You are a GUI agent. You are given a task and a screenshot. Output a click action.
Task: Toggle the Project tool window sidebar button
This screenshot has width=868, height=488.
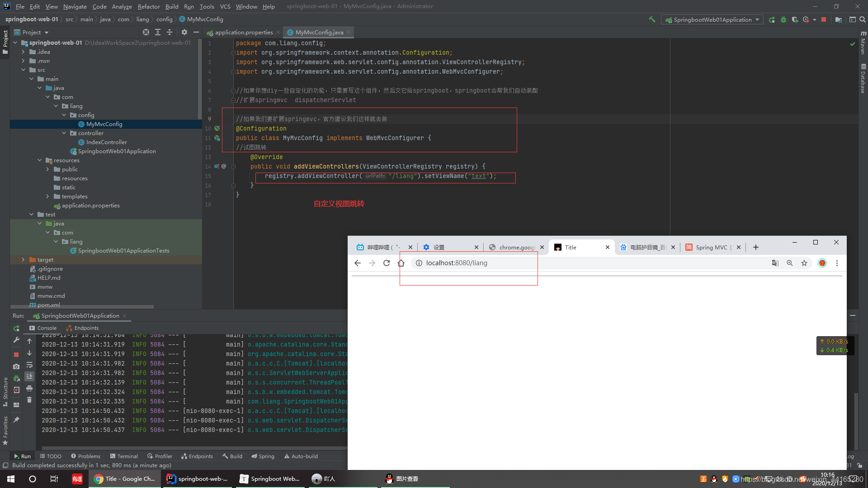5,41
